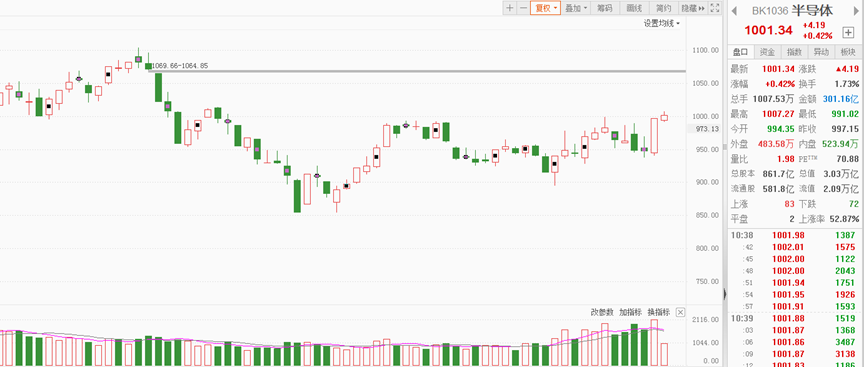This screenshot has height=367, width=864.
Task: Click 改参数 to edit indicator parameters
Action: [602, 312]
